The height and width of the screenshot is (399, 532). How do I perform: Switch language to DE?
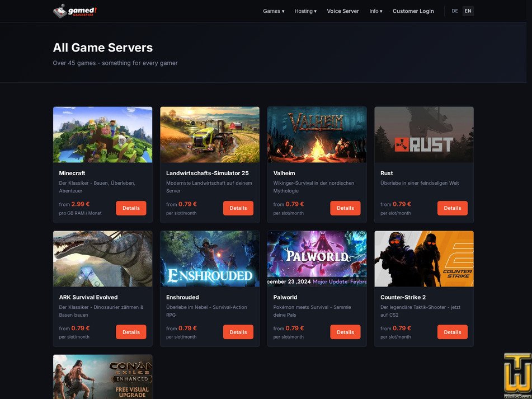tap(455, 11)
